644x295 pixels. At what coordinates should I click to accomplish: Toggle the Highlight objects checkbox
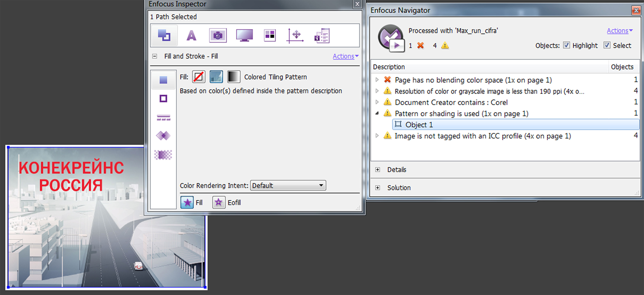[566, 45]
